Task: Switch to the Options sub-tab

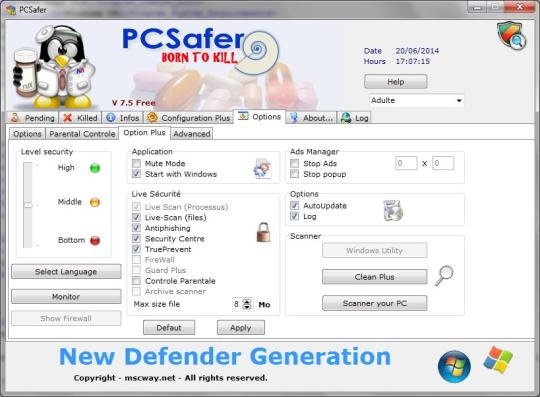Action: click(x=27, y=134)
